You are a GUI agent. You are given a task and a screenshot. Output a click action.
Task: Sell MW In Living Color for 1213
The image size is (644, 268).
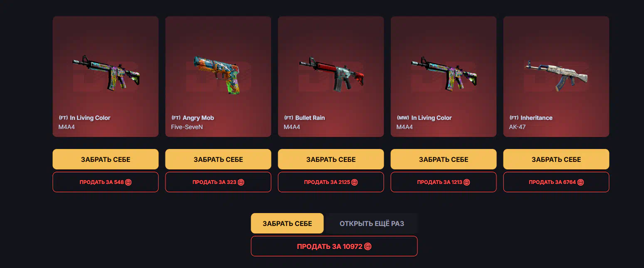click(444, 182)
